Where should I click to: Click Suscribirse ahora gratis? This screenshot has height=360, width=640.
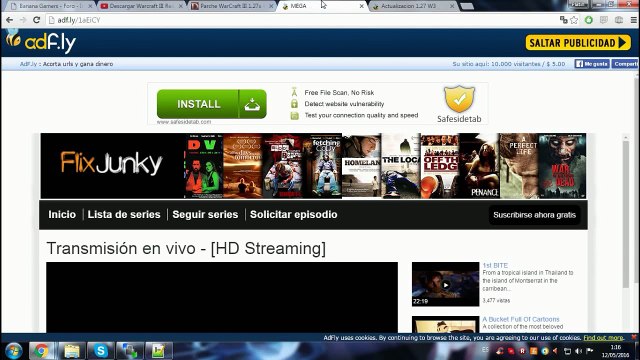(534, 215)
